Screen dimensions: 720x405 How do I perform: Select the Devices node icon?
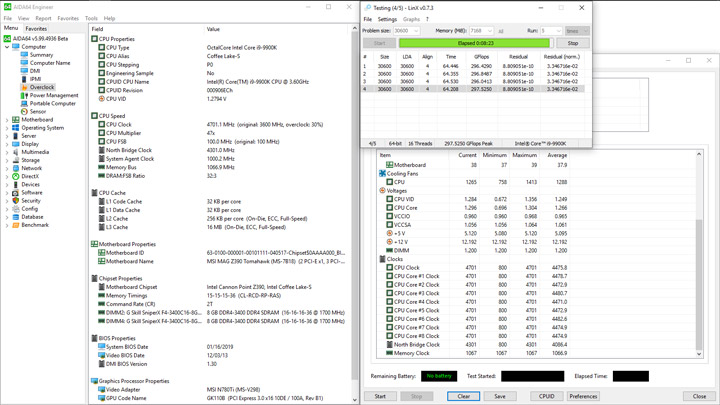tap(16, 185)
